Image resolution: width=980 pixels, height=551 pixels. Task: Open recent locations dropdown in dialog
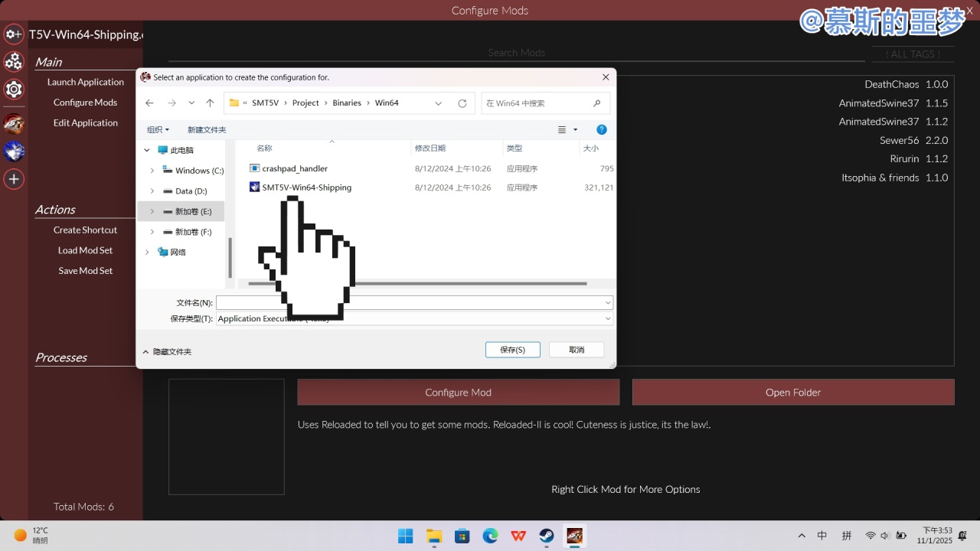pos(191,103)
